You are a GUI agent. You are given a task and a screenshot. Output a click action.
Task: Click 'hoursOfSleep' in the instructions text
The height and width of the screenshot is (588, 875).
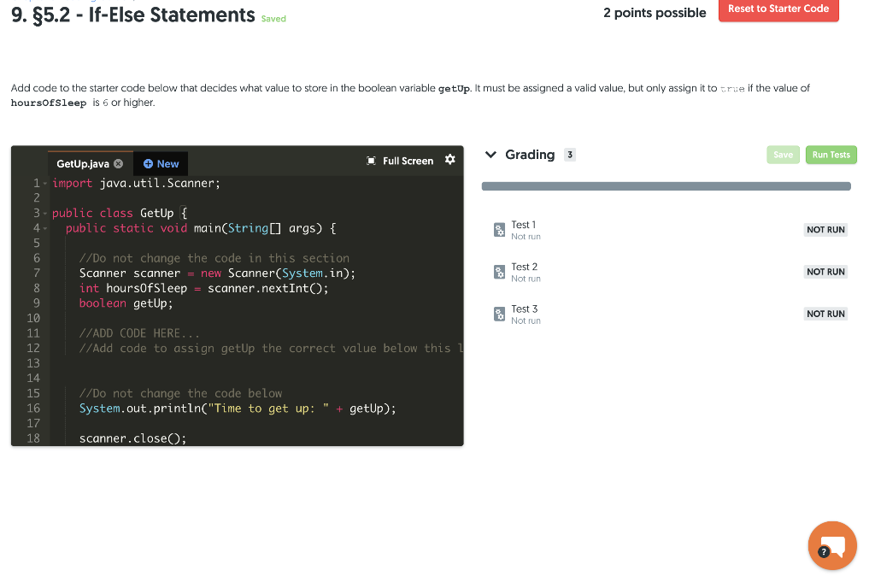point(49,103)
